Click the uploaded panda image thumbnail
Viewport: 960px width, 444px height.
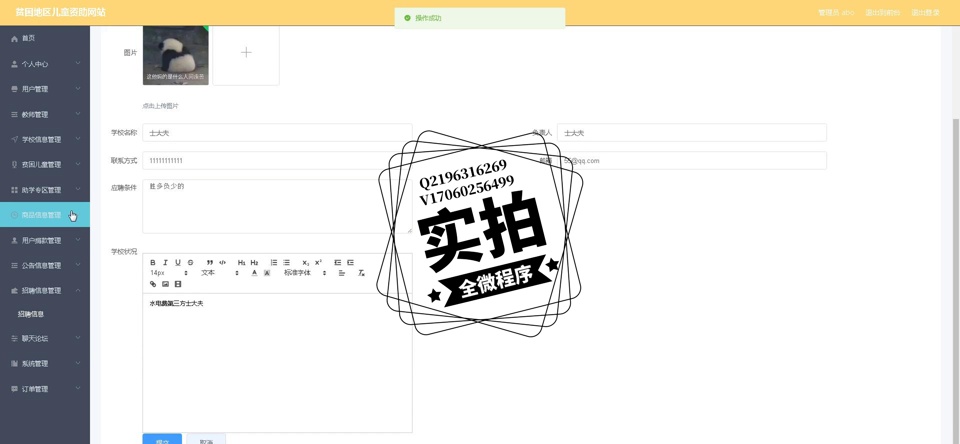tap(176, 55)
